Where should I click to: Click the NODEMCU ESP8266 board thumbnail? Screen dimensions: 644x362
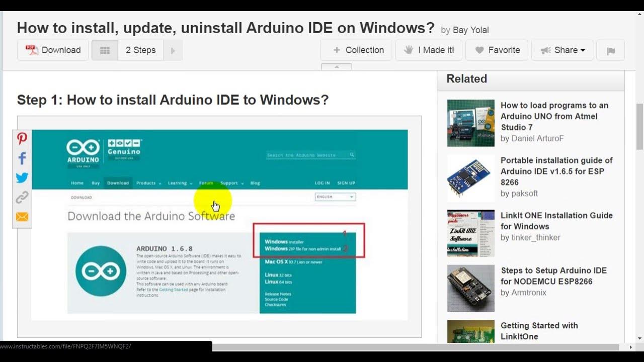point(471,288)
